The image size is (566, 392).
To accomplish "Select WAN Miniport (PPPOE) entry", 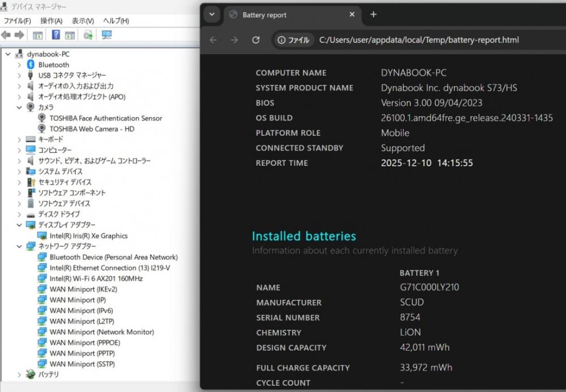I will [x=85, y=343].
